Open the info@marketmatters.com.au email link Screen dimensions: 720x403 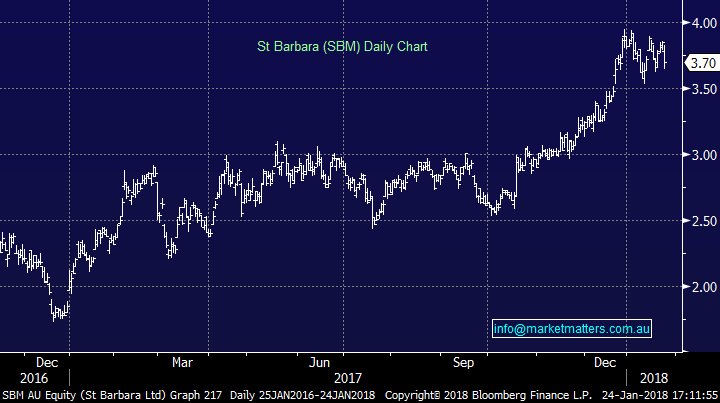[572, 329]
